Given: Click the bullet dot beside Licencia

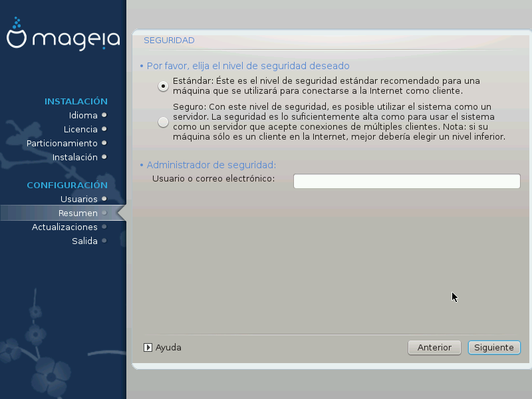Looking at the screenshot, I should pyautogui.click(x=104, y=129).
